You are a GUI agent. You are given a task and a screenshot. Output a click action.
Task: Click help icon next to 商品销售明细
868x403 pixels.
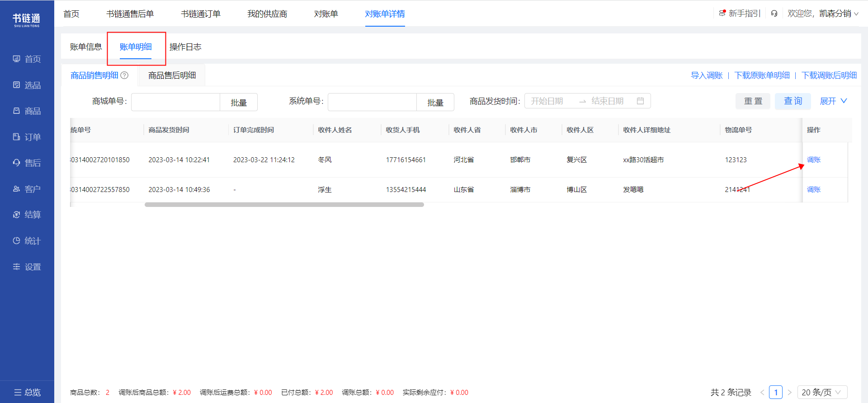(124, 75)
